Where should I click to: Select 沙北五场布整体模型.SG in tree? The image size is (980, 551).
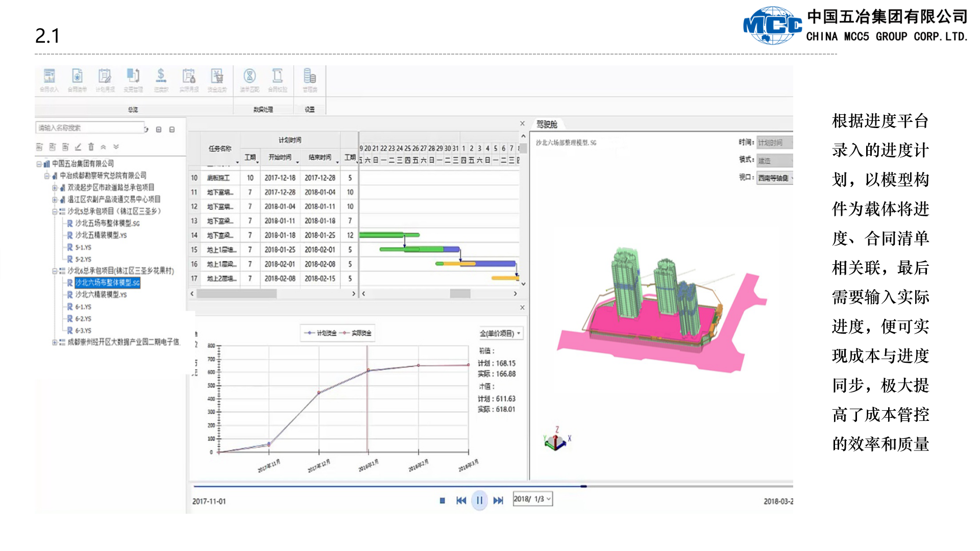click(x=107, y=223)
